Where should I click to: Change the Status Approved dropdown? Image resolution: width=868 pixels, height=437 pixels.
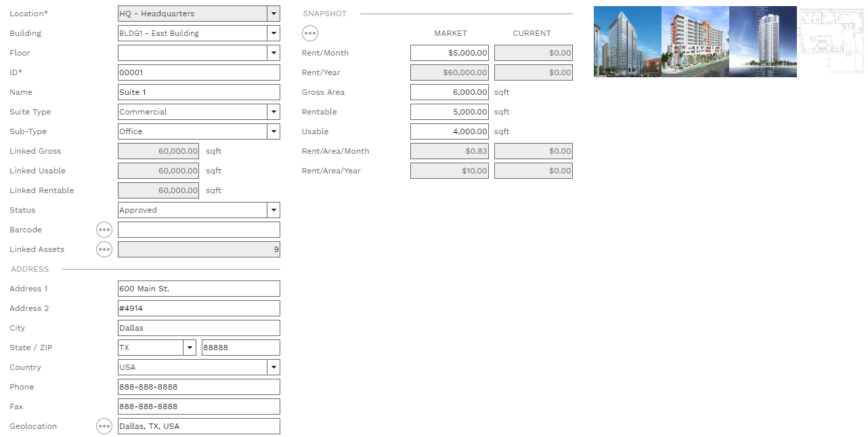coord(273,210)
